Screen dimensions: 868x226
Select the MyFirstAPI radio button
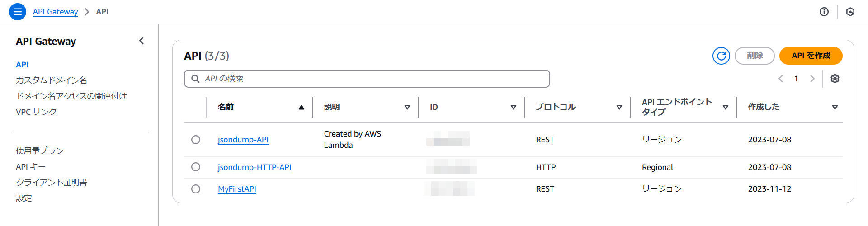pos(196,189)
